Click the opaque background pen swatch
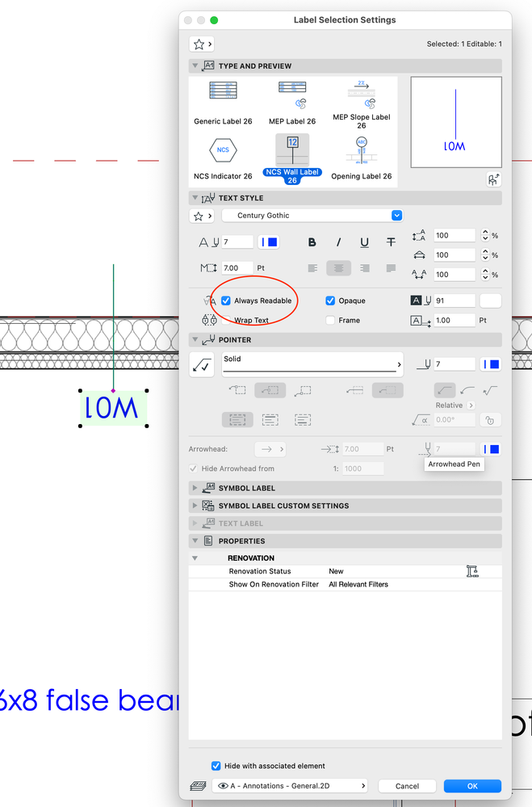Image resolution: width=532 pixels, height=807 pixels. pyautogui.click(x=490, y=301)
